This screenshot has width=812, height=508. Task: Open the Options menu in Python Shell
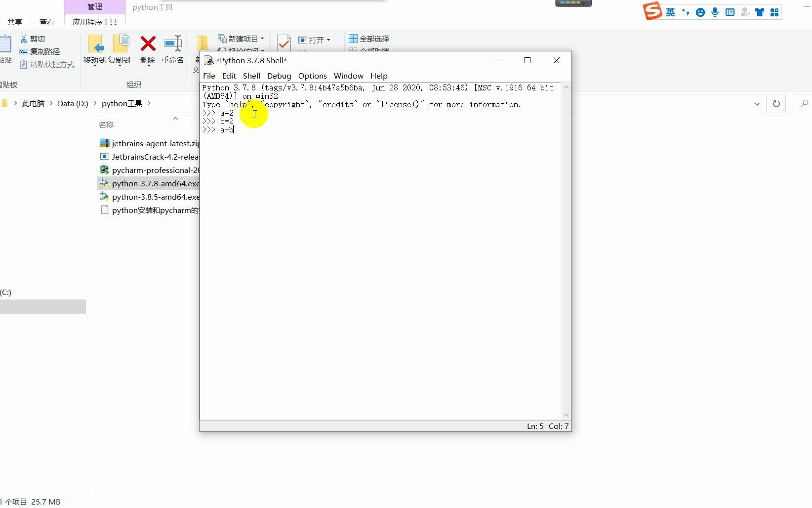(x=312, y=76)
